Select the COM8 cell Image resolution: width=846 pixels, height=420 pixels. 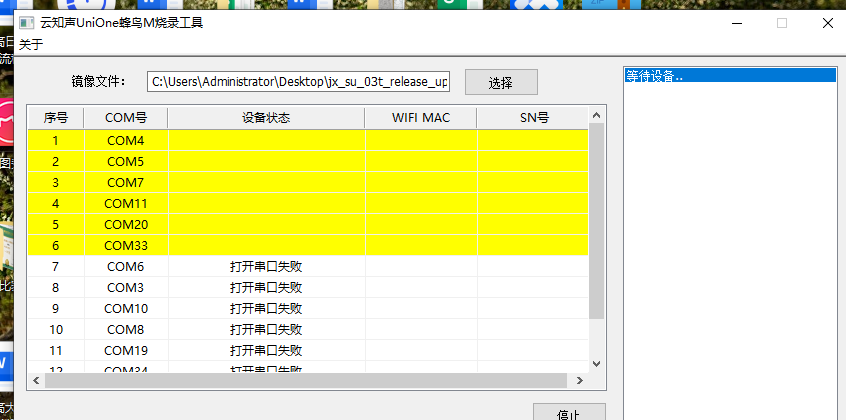[126, 330]
